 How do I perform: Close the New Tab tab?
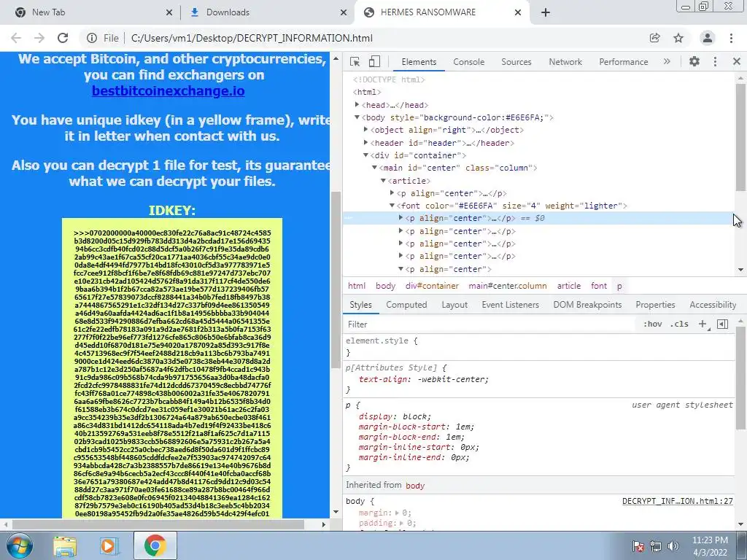(x=169, y=13)
